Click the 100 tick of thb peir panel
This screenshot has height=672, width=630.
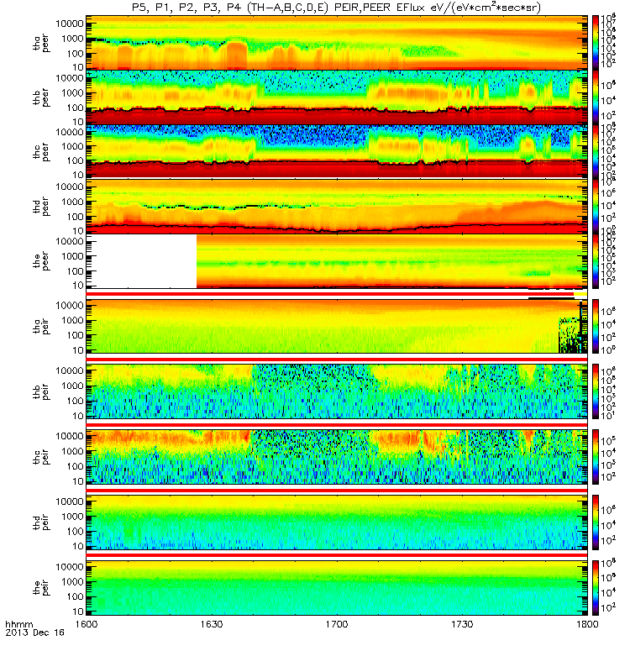(x=75, y=401)
